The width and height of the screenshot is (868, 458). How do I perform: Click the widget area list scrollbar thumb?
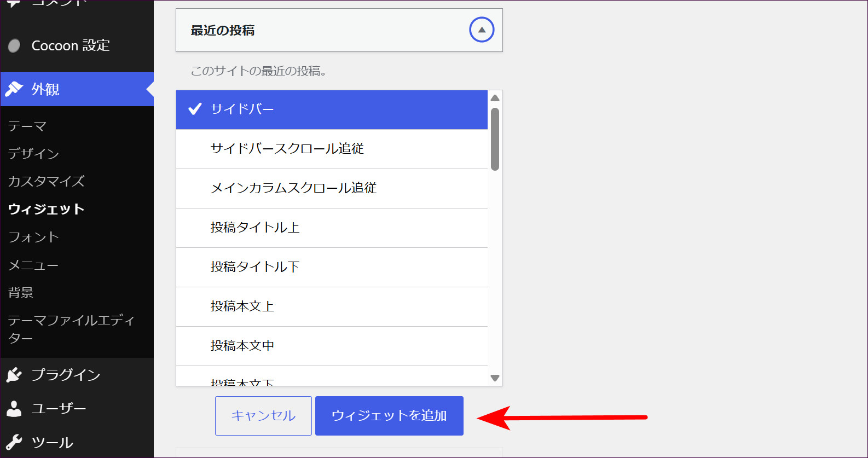(x=495, y=139)
